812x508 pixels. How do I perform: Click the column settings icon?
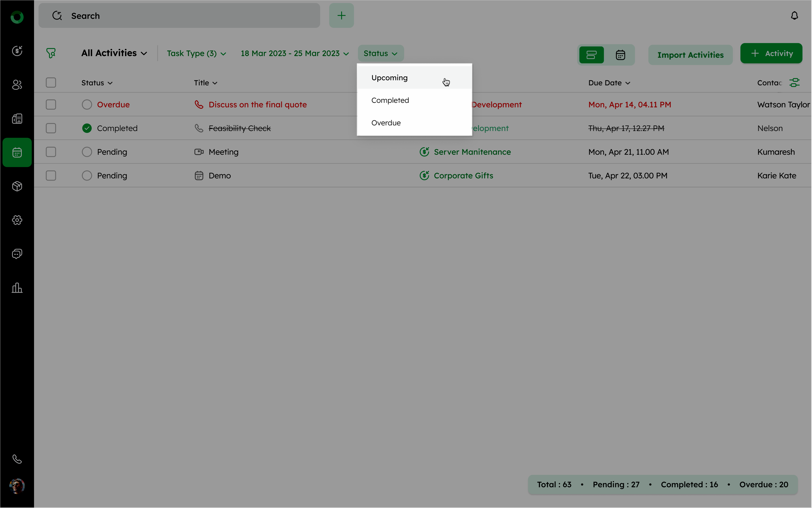pos(794,83)
